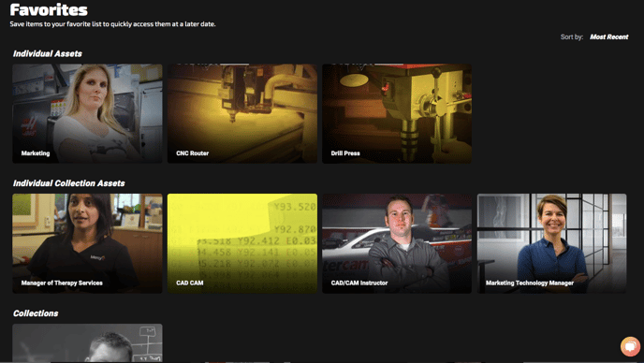644x363 pixels.
Task: Click the Individual Collection Assets heading
Action: click(x=68, y=183)
